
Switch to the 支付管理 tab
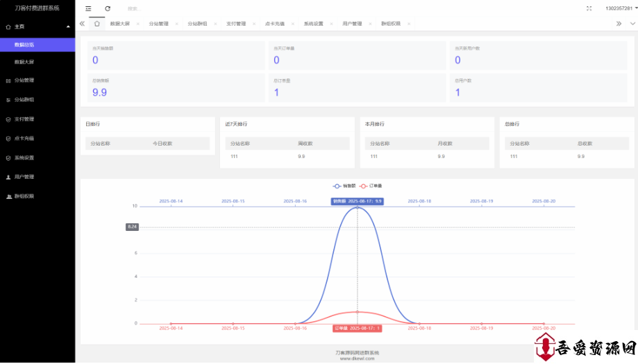click(236, 24)
